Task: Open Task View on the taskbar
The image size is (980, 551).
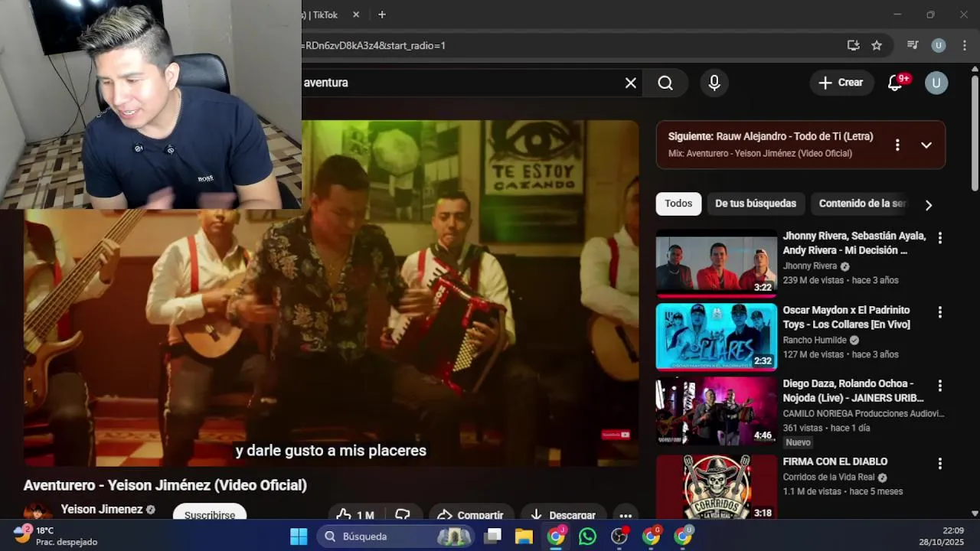Action: (x=493, y=536)
